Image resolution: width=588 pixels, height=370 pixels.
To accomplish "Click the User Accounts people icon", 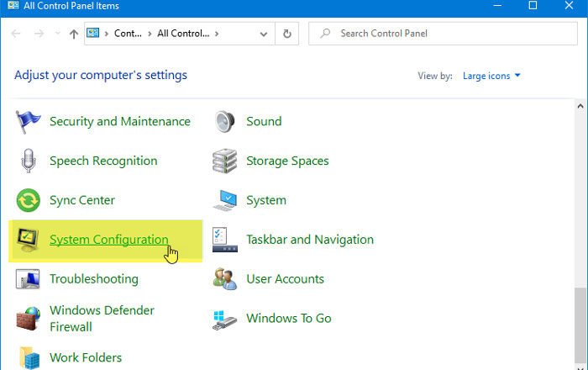I will pyautogui.click(x=225, y=279).
